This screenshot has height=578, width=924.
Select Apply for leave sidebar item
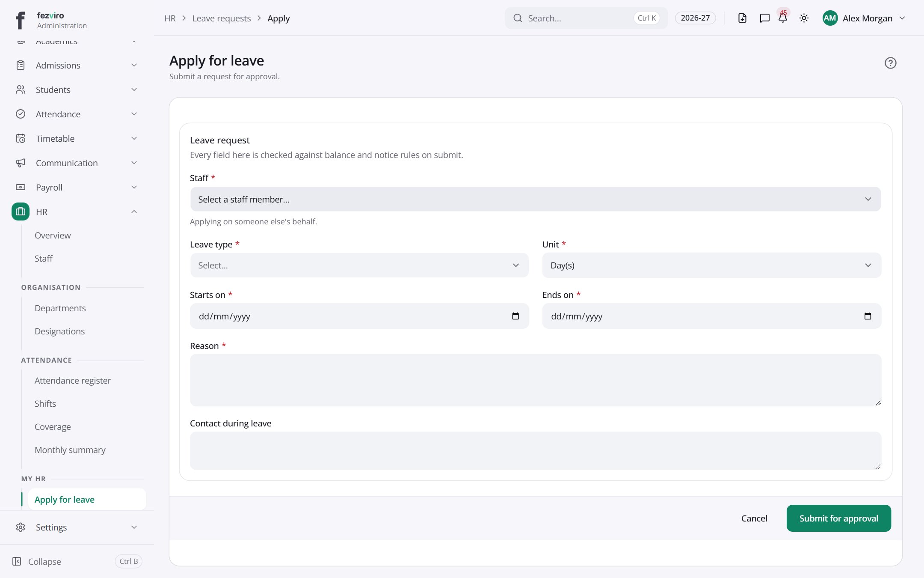tap(87, 499)
